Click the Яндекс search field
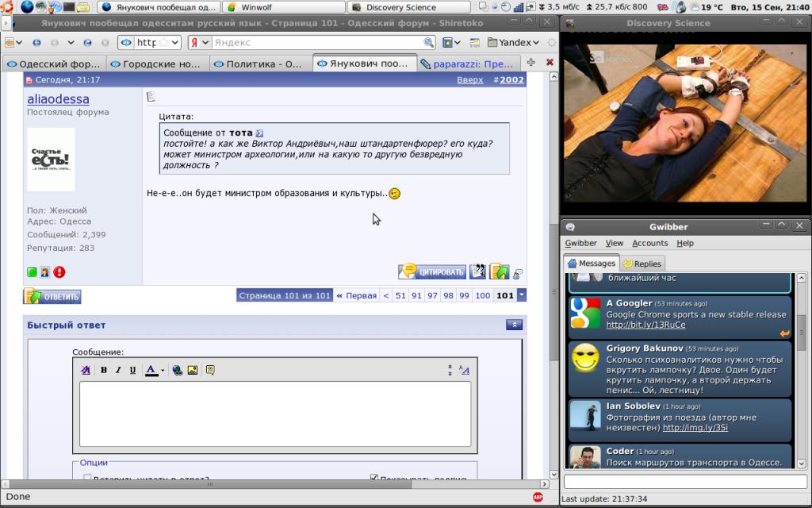 pos(317,43)
